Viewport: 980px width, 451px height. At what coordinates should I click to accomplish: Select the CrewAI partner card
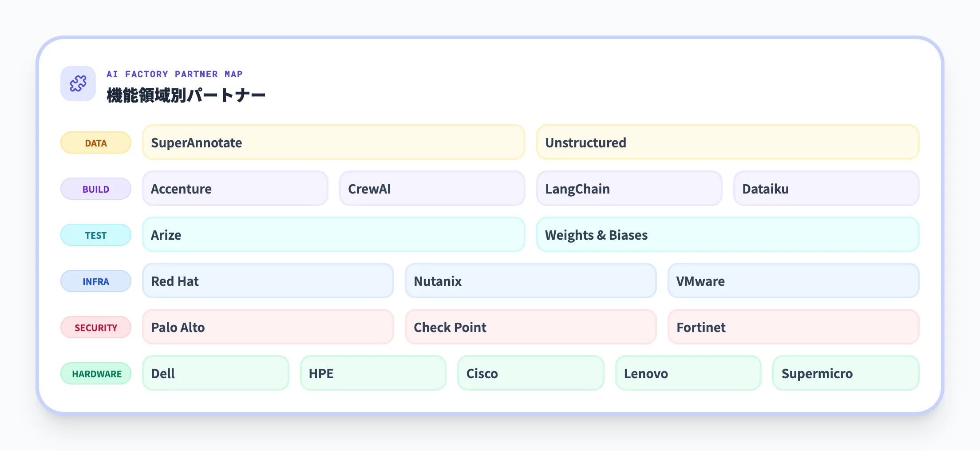(x=432, y=189)
